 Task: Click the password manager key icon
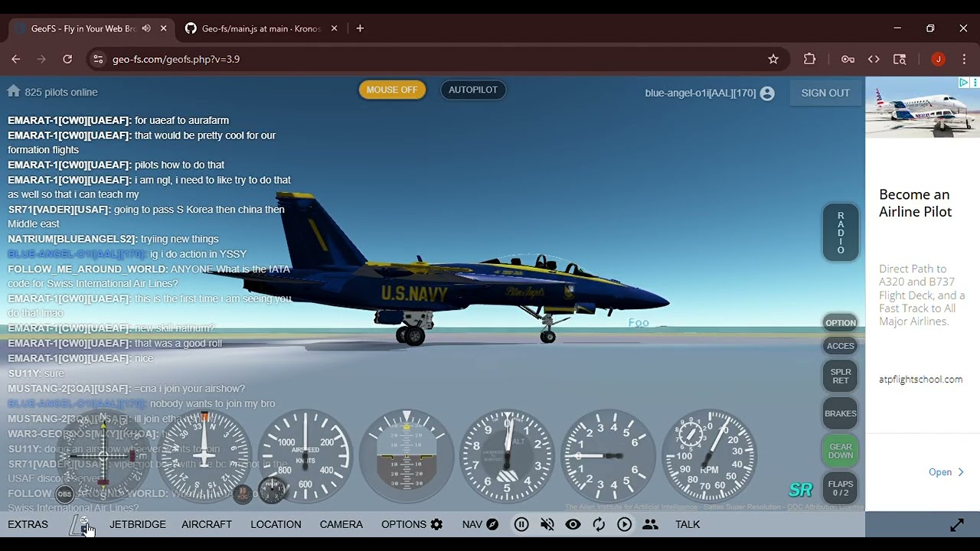pos(848,59)
